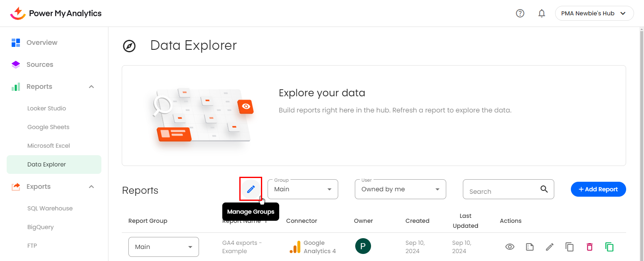644x261 pixels.
Task: Click the green duplicate icon in Actions
Action: click(x=609, y=247)
